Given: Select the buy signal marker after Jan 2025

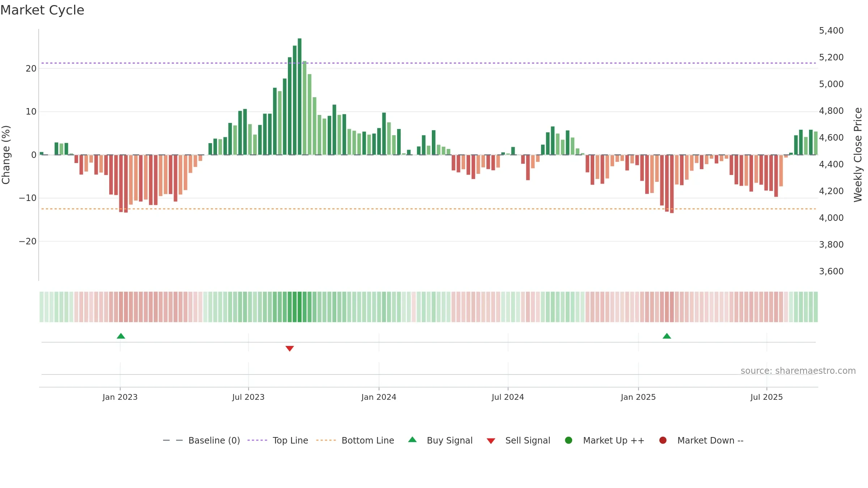Looking at the screenshot, I should click(x=667, y=336).
